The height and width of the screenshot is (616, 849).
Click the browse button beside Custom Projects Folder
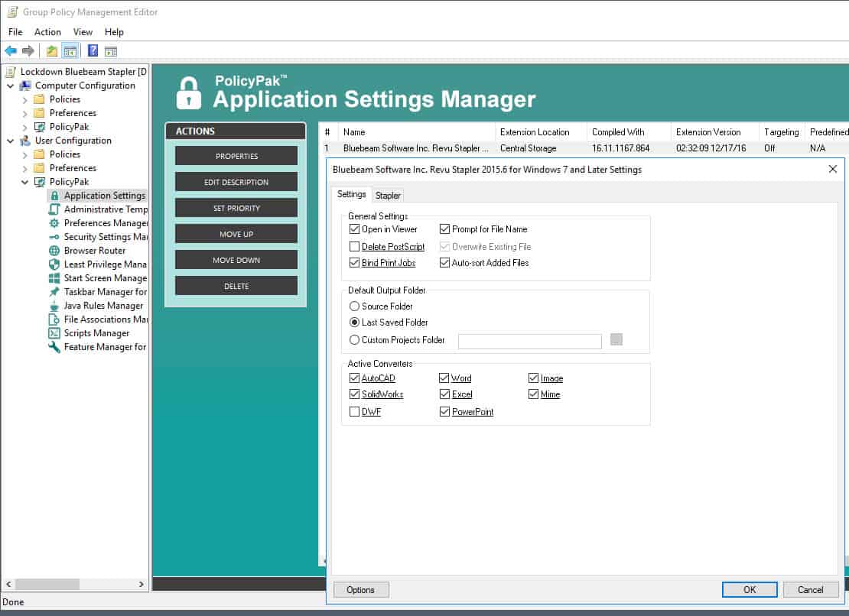tap(616, 339)
